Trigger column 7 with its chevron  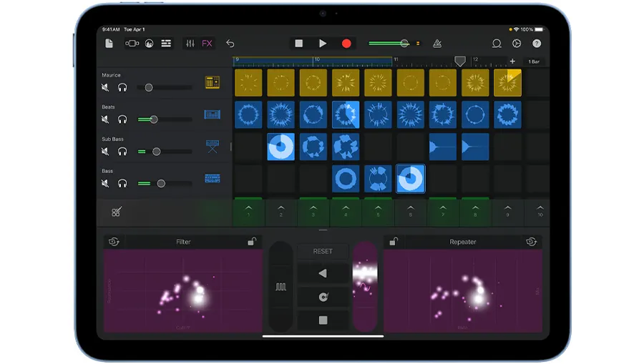[443, 212]
